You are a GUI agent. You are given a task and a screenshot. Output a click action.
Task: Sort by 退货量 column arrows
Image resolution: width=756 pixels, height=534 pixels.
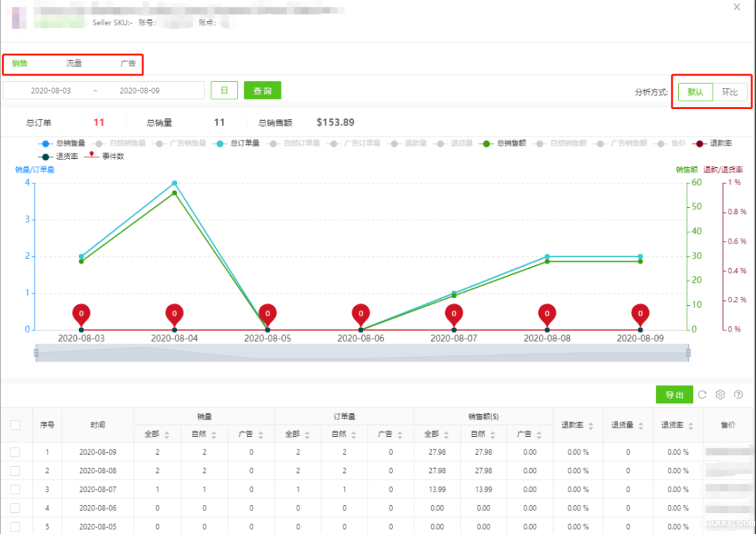click(640, 426)
